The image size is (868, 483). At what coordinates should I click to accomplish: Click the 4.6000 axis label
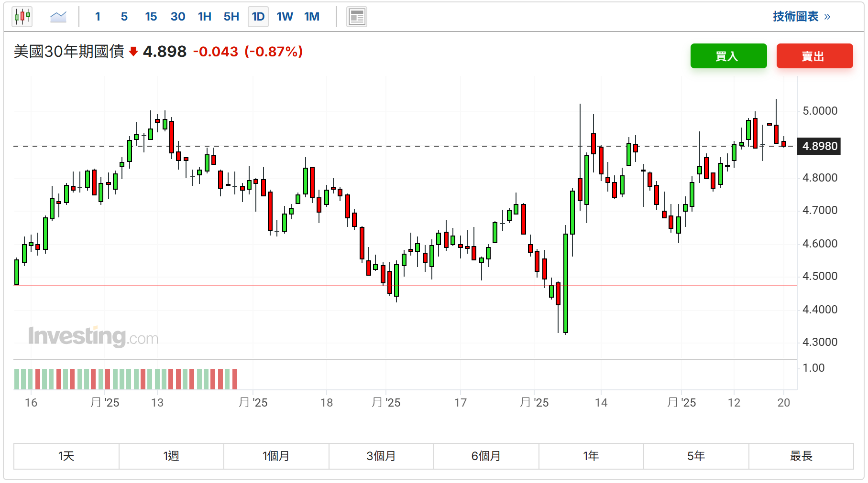pyautogui.click(x=820, y=244)
